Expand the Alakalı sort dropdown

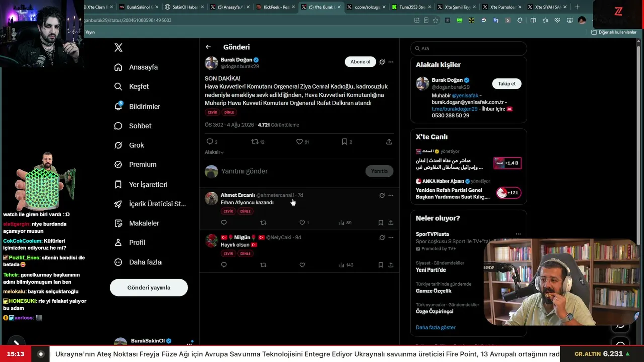point(214,152)
